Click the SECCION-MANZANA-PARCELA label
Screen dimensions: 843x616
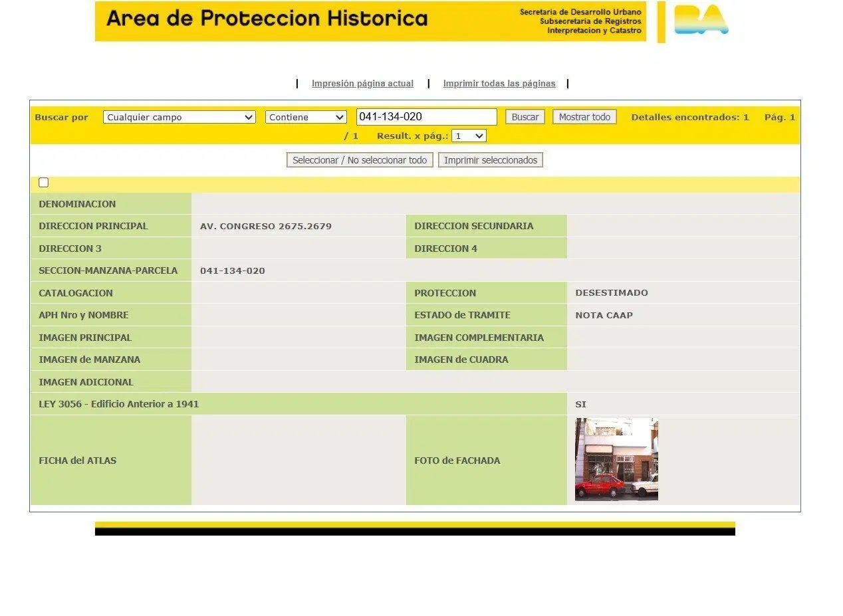click(108, 270)
